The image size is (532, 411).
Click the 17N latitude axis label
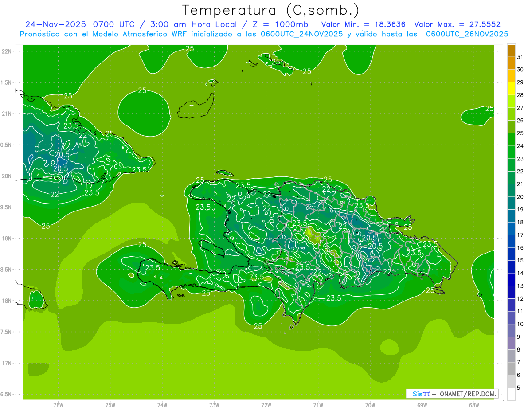click(7, 363)
